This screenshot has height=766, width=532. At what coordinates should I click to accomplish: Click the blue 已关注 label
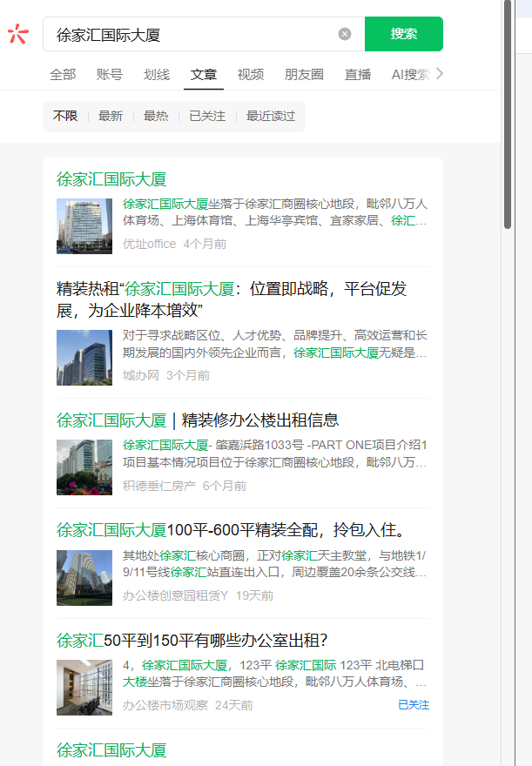414,705
